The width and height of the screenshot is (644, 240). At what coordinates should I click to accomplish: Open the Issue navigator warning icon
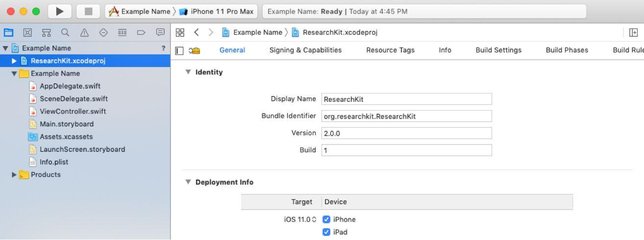[84, 33]
